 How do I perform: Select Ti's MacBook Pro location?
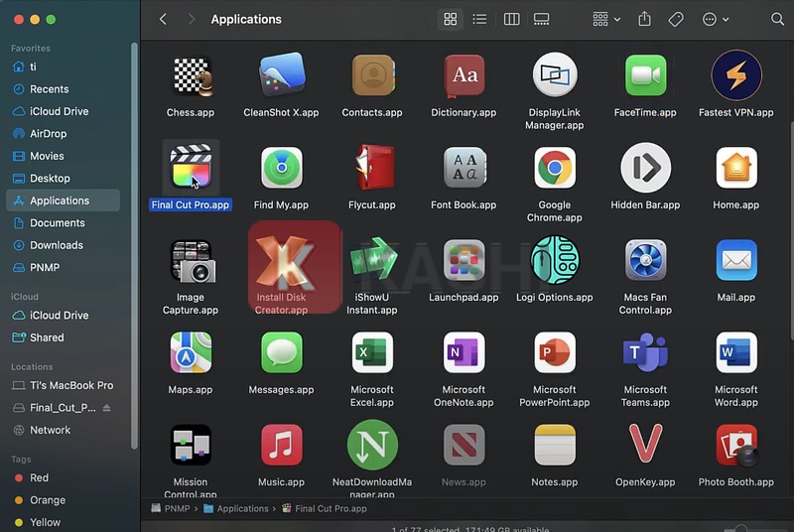click(63, 386)
